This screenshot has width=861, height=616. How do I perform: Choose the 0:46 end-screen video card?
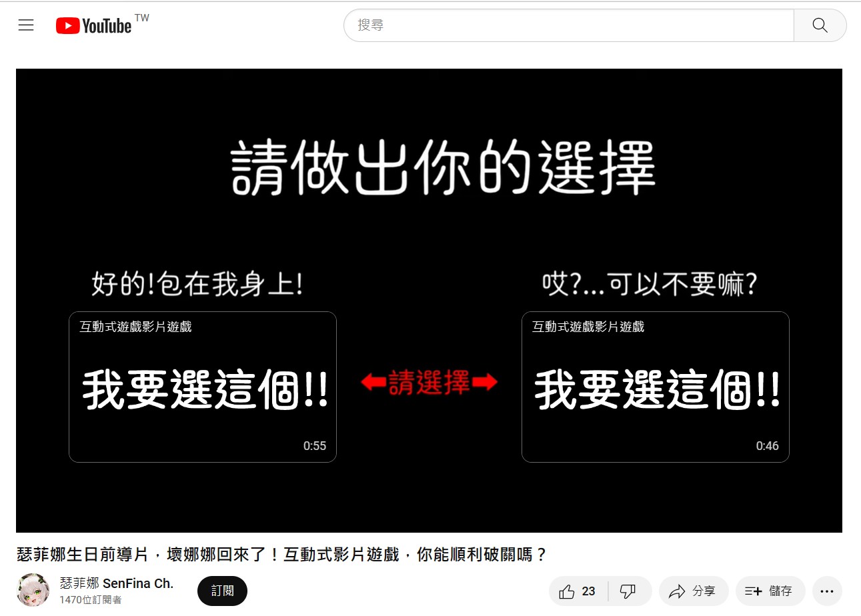click(x=656, y=387)
